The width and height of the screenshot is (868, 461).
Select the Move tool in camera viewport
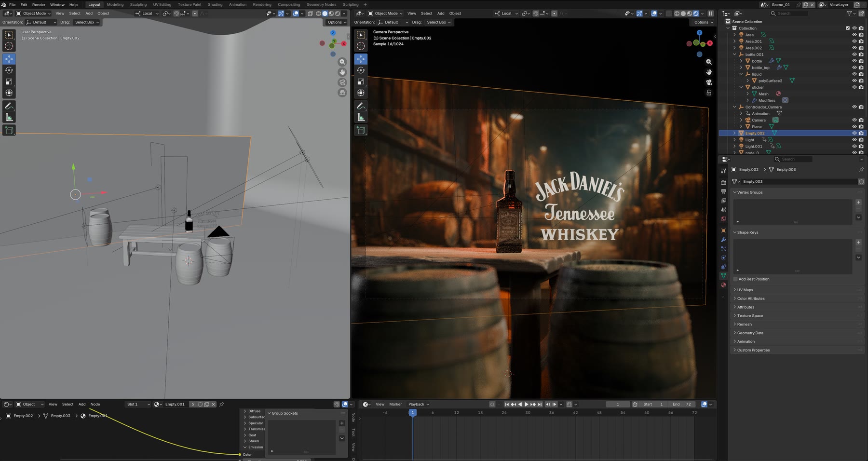(361, 59)
